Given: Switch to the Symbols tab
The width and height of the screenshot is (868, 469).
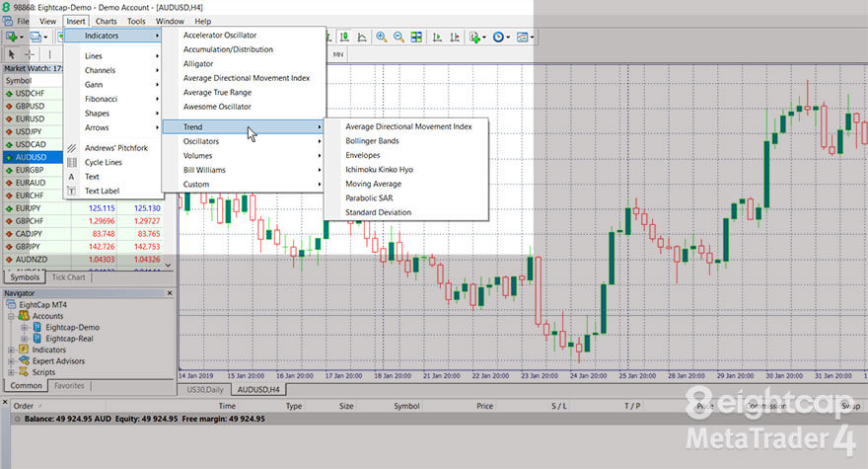Looking at the screenshot, I should [25, 277].
